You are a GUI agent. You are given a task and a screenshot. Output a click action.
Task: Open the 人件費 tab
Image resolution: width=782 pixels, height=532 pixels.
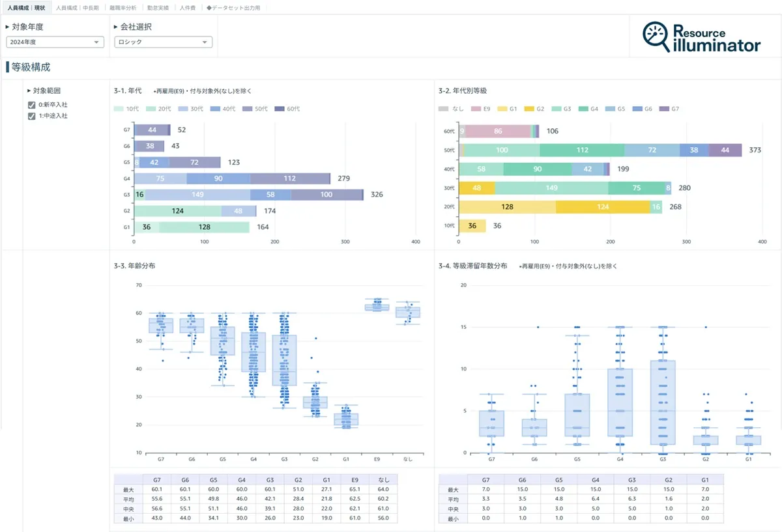[x=188, y=8]
